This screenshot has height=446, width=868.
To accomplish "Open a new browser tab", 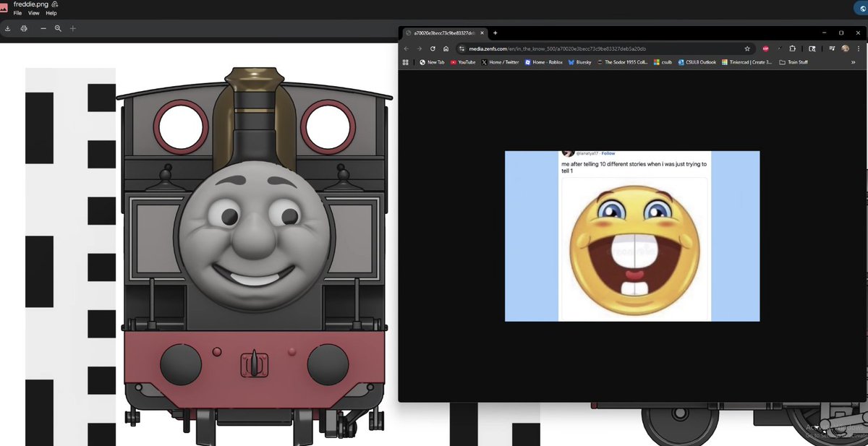I will (495, 33).
